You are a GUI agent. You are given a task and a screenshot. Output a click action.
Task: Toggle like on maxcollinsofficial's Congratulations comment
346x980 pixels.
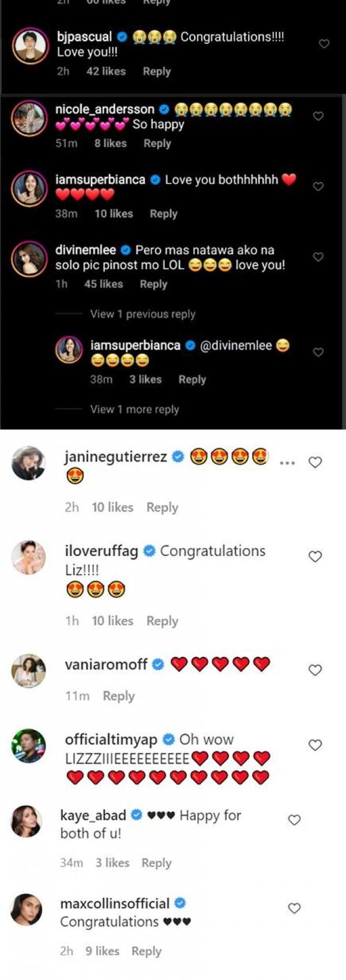click(x=294, y=908)
